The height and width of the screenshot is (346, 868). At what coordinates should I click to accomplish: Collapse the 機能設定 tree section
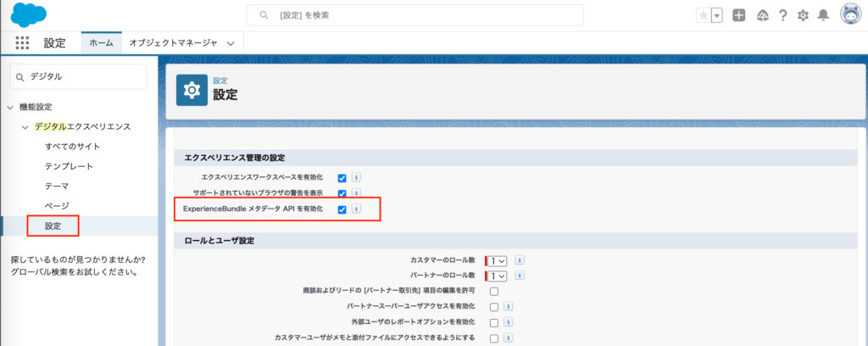click(x=10, y=107)
